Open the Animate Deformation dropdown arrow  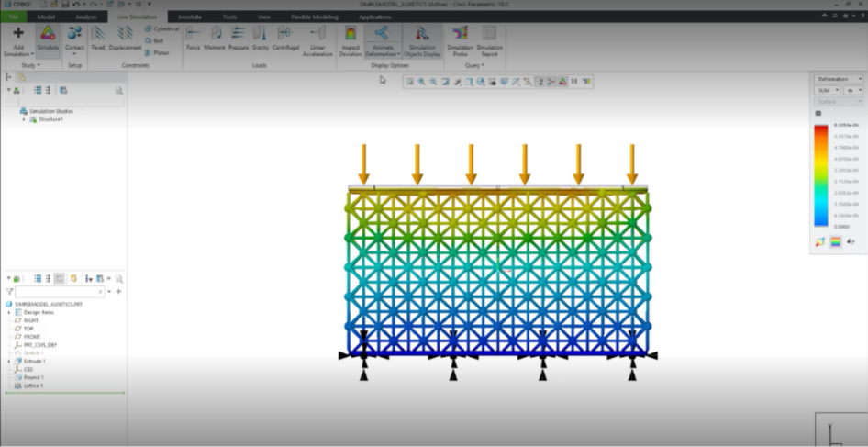point(400,54)
